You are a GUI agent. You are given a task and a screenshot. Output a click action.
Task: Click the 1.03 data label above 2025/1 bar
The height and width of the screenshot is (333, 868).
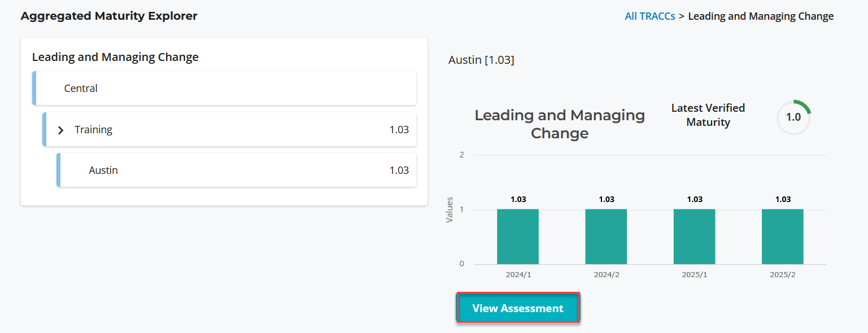(695, 199)
